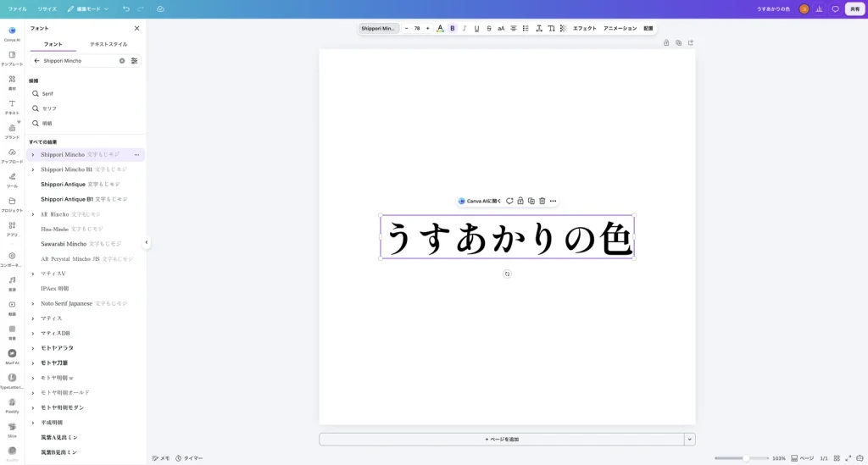Open the letter spacing control
The image size is (868, 465).
(x=538, y=28)
